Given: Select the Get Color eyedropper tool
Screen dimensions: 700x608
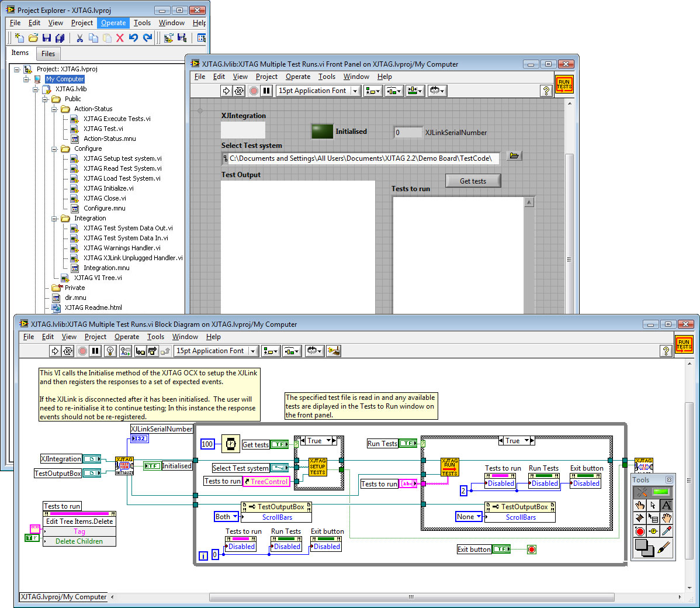Looking at the screenshot, I should click(666, 531).
